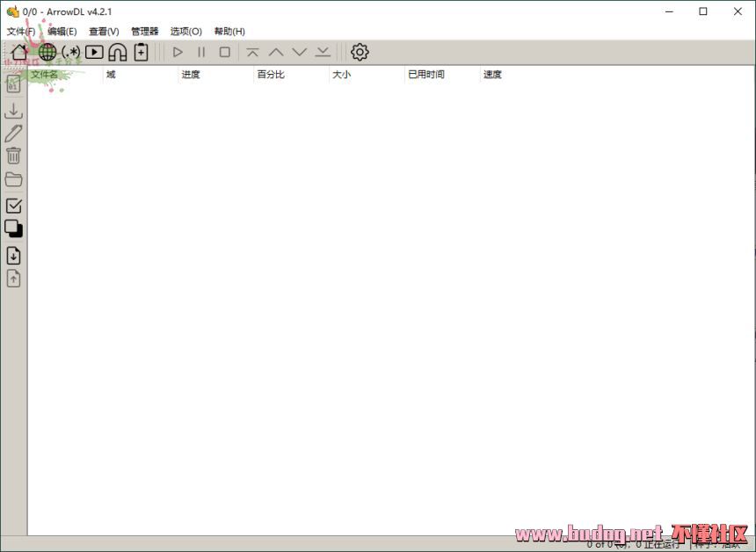Open the 管理器 menu
Image resolution: width=756 pixels, height=552 pixels.
tap(145, 32)
